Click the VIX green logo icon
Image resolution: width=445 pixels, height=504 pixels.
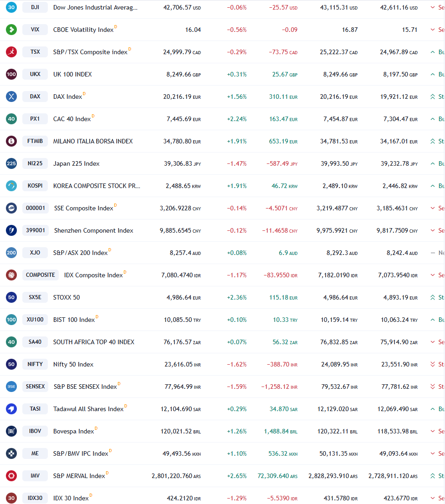11,30
